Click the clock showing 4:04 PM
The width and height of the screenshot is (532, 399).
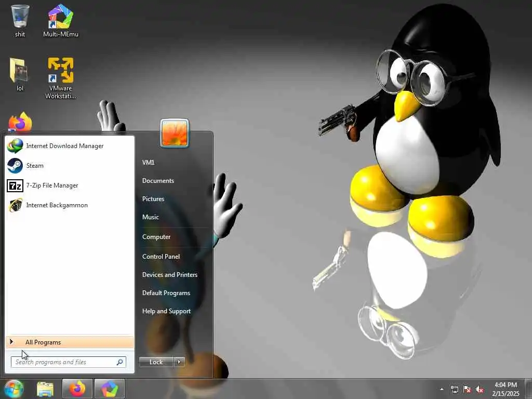[x=506, y=385]
